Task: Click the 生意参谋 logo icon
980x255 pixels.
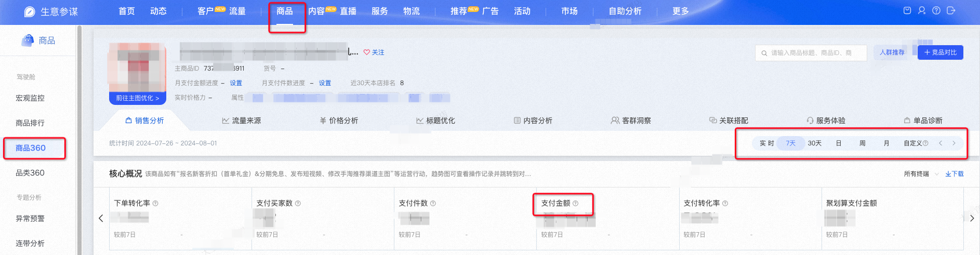Action: point(30,11)
